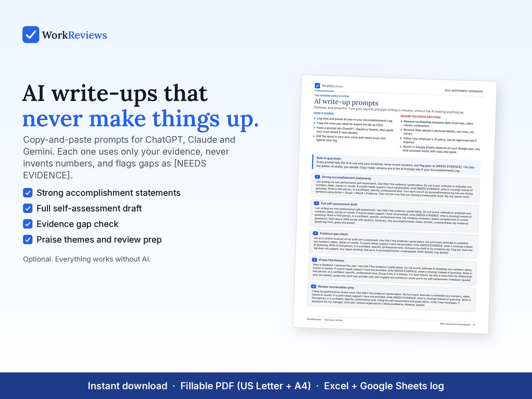
Task: Click 'THE WORKREVIEWS SYSTEM' label on the document
Action: 331,96
